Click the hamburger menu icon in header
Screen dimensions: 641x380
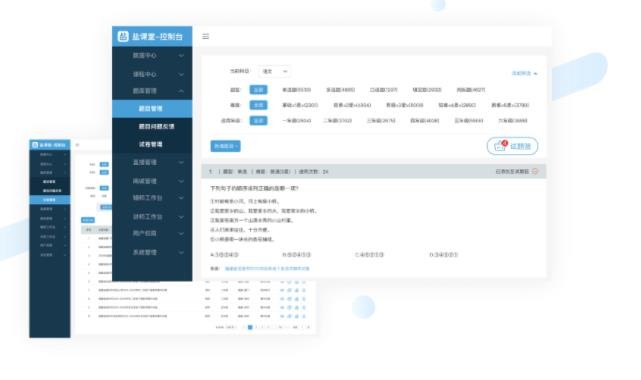(x=206, y=36)
